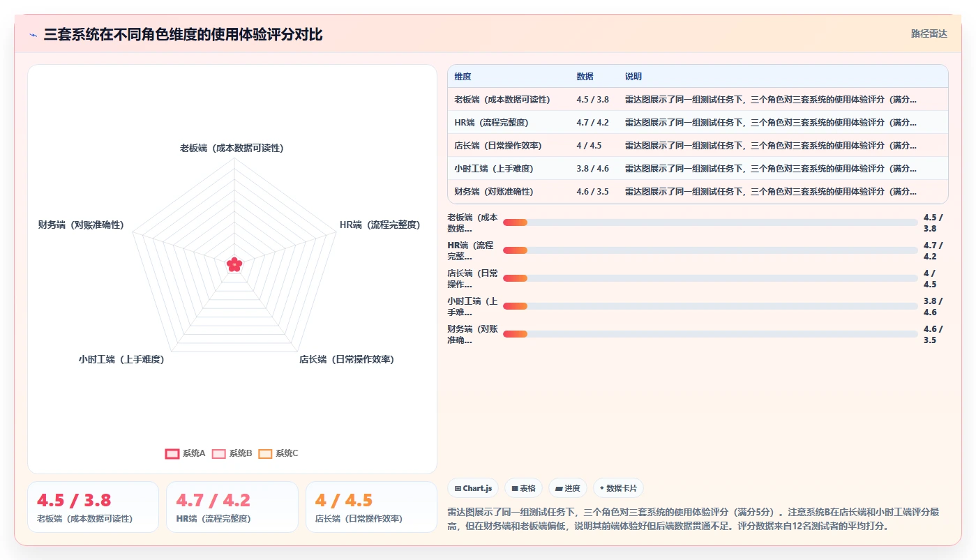Click the 4.7 / 4.2 table data cell
The width and height of the screenshot is (976, 560).
tap(592, 123)
